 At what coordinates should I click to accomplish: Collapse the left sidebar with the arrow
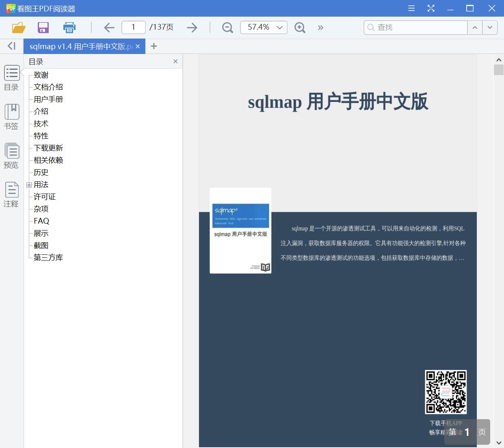coord(11,46)
